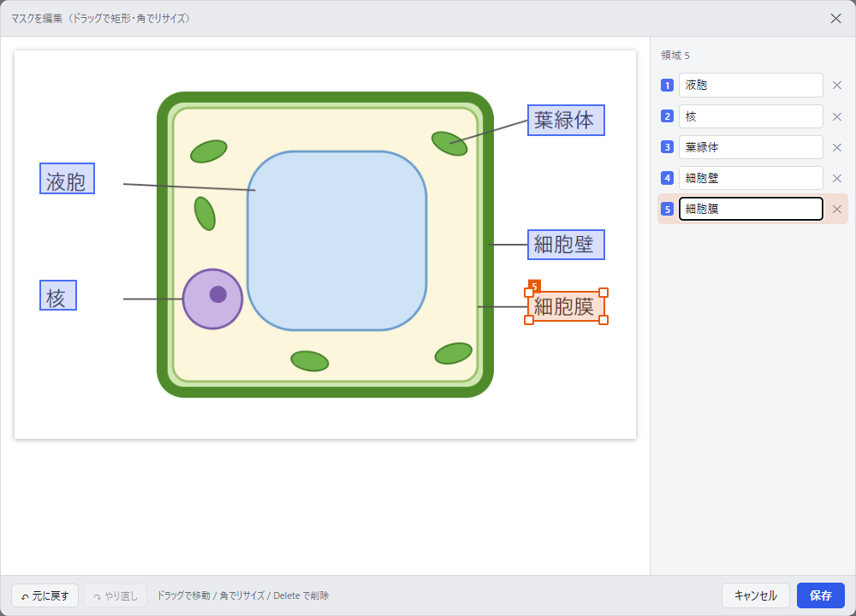The height and width of the screenshot is (616, 856).
Task: Select the 葉緑体 mask on the diagram
Action: pos(566,120)
